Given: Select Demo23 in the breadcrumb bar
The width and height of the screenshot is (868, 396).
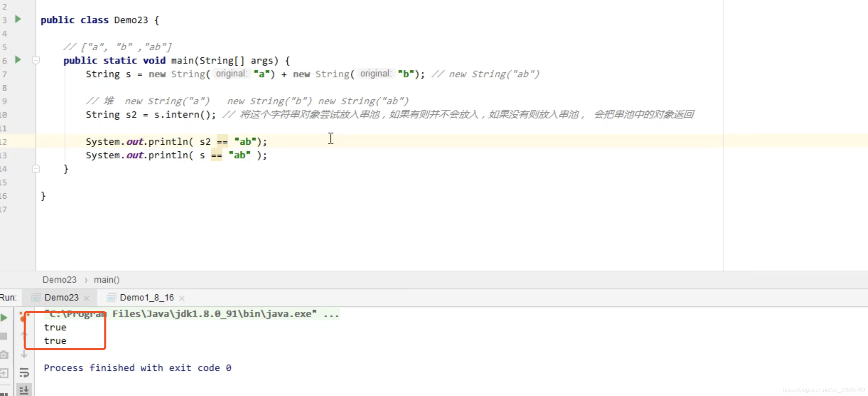Looking at the screenshot, I should (59, 280).
